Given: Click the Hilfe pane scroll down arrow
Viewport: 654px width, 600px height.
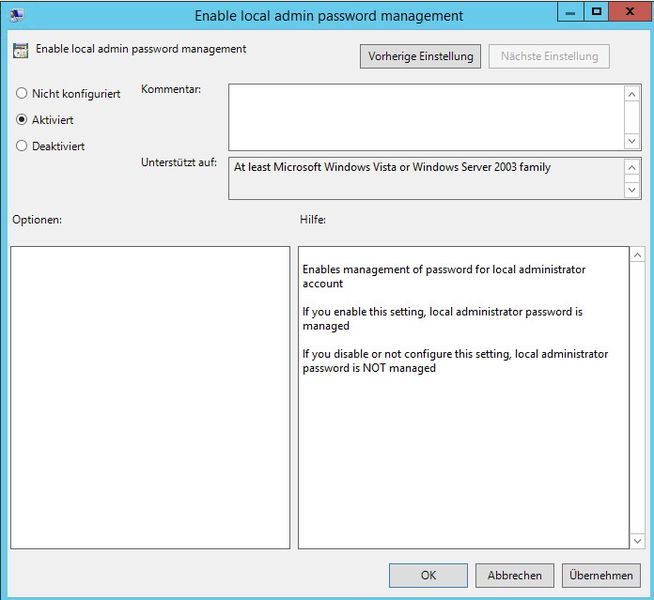Looking at the screenshot, I should point(637,541).
